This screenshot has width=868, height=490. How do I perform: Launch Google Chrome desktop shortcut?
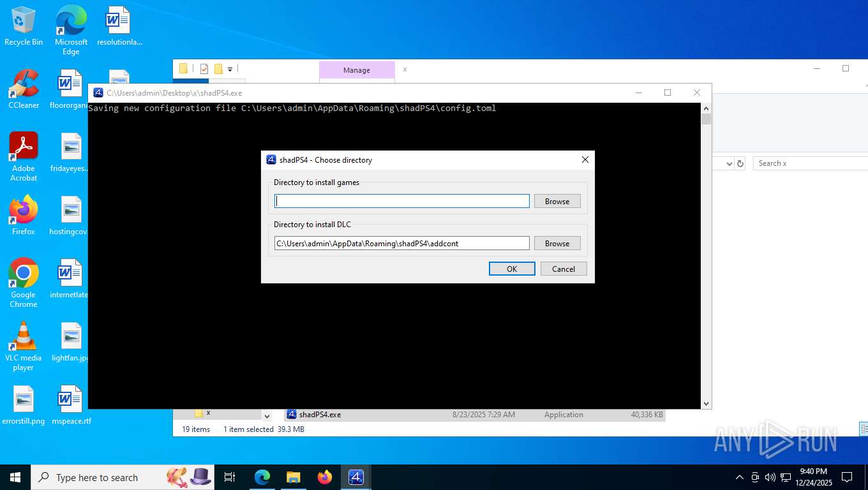[x=24, y=283]
